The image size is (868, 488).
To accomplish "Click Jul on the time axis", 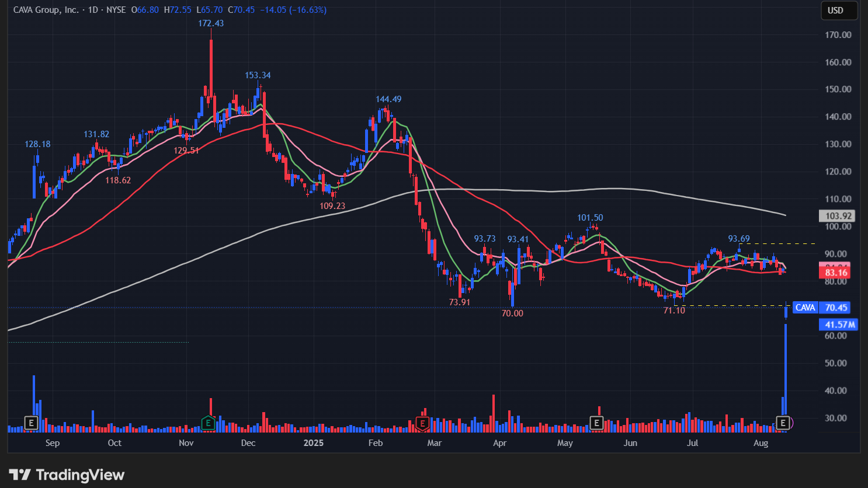I will click(692, 443).
